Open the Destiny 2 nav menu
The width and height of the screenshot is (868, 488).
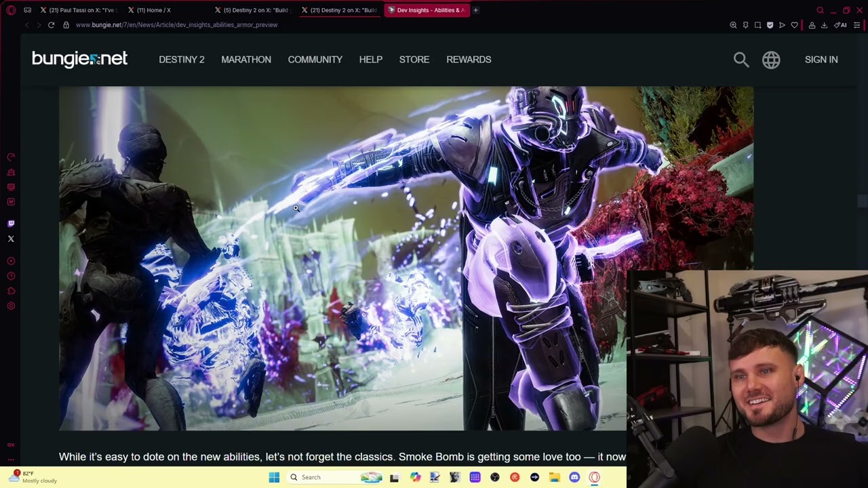coord(182,60)
